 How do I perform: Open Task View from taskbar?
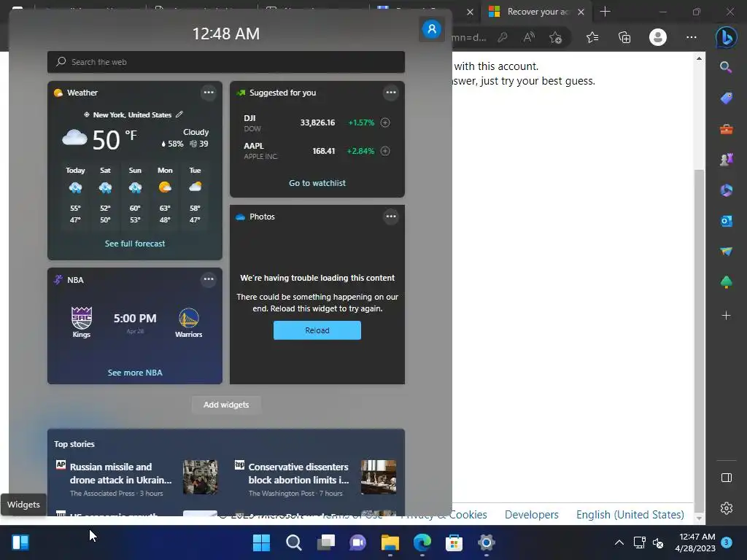point(326,542)
